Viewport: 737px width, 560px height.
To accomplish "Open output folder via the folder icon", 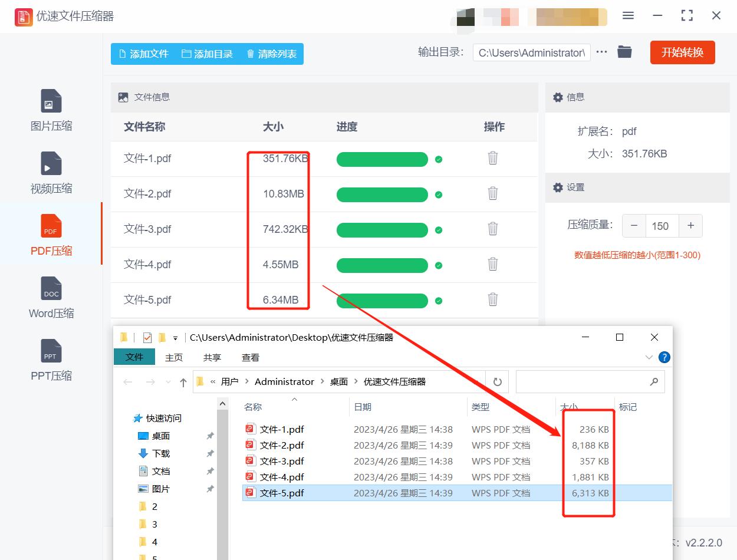I will (624, 52).
